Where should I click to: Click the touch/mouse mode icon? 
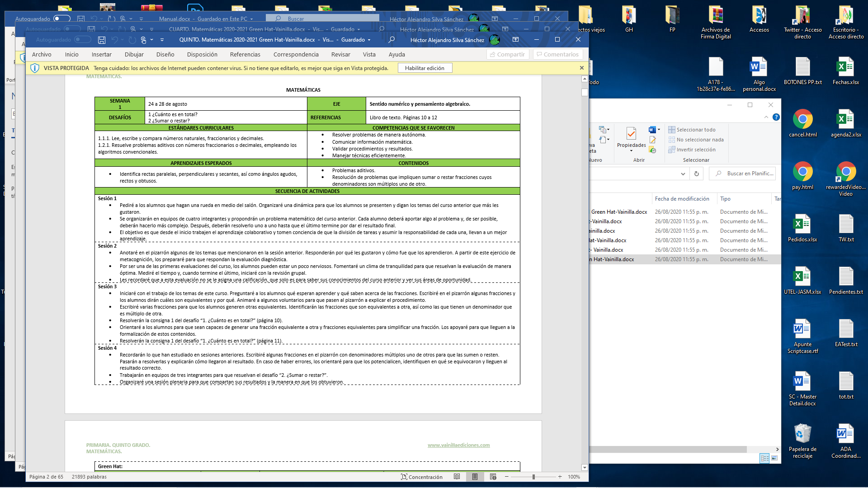143,40
